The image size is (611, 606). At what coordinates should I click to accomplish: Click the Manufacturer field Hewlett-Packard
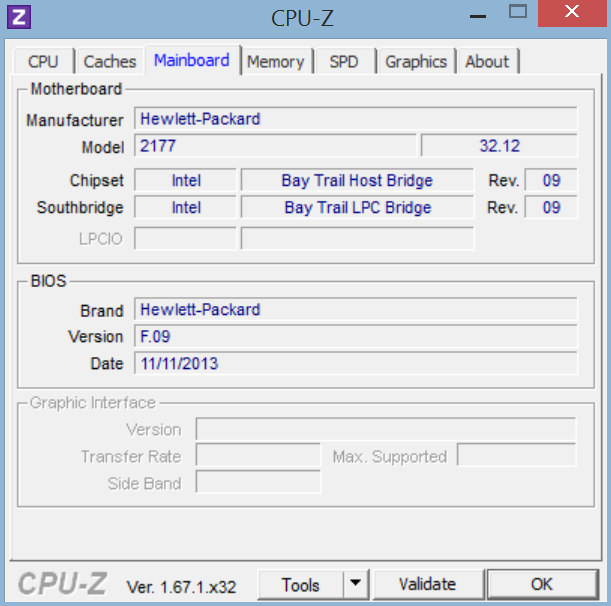point(355,118)
